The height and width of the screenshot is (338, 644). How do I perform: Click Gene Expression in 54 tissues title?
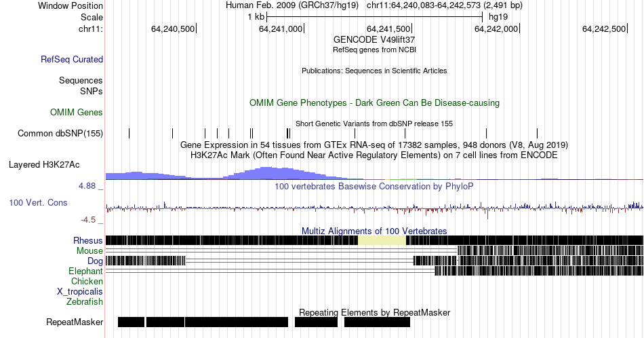point(374,145)
